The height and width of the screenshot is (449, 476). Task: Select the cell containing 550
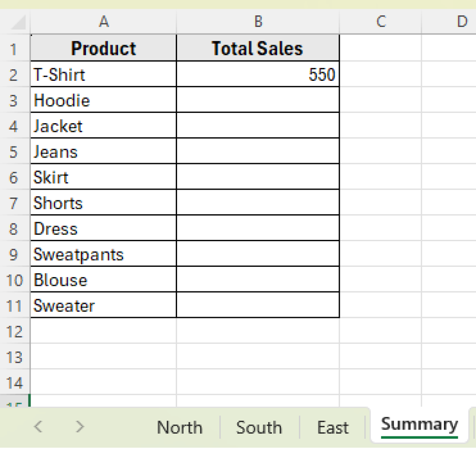point(258,74)
